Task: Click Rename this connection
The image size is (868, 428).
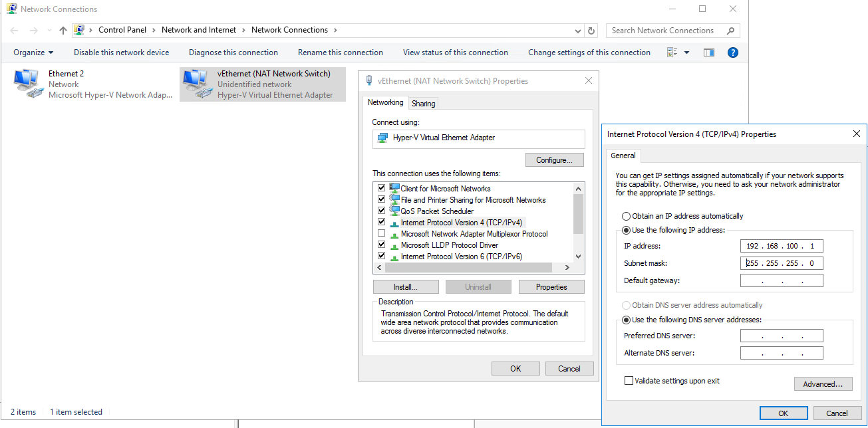Action: (x=341, y=53)
